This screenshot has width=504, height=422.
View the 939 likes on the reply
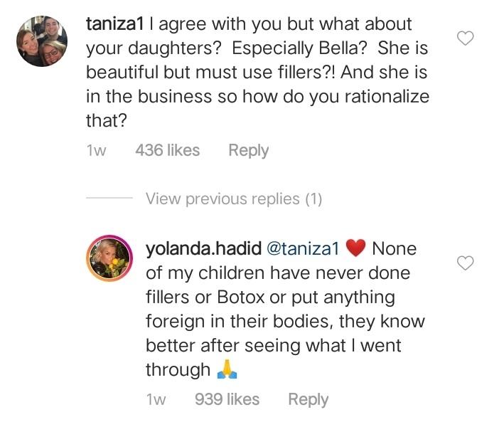click(x=227, y=399)
